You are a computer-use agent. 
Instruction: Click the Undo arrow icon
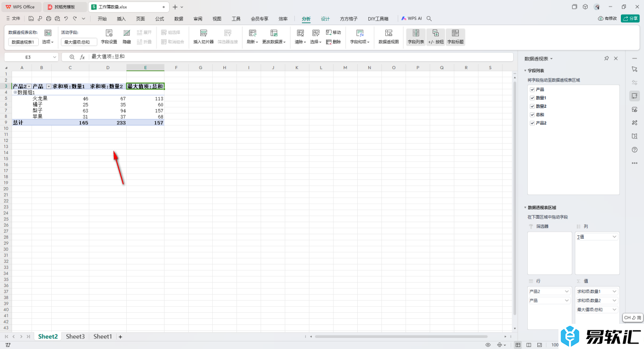pyautogui.click(x=66, y=19)
